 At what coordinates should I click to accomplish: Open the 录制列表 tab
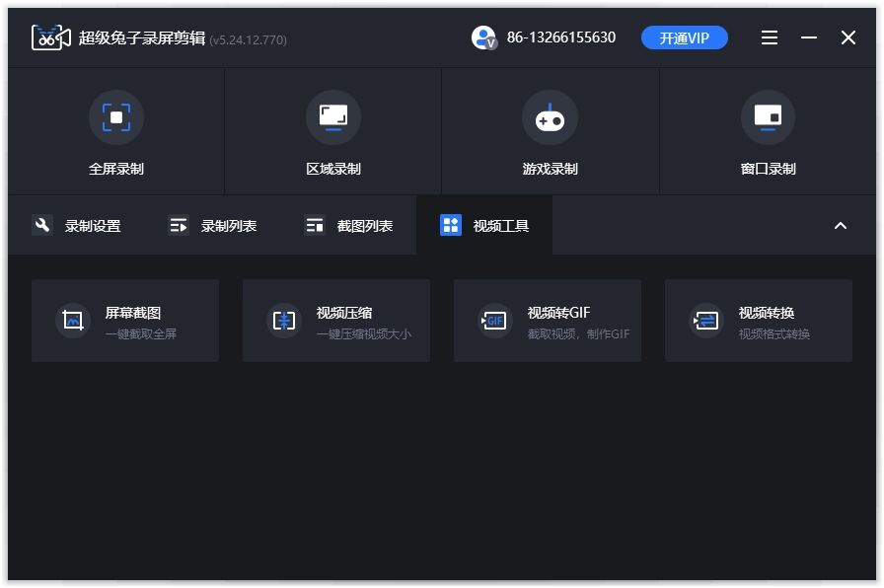coord(213,226)
